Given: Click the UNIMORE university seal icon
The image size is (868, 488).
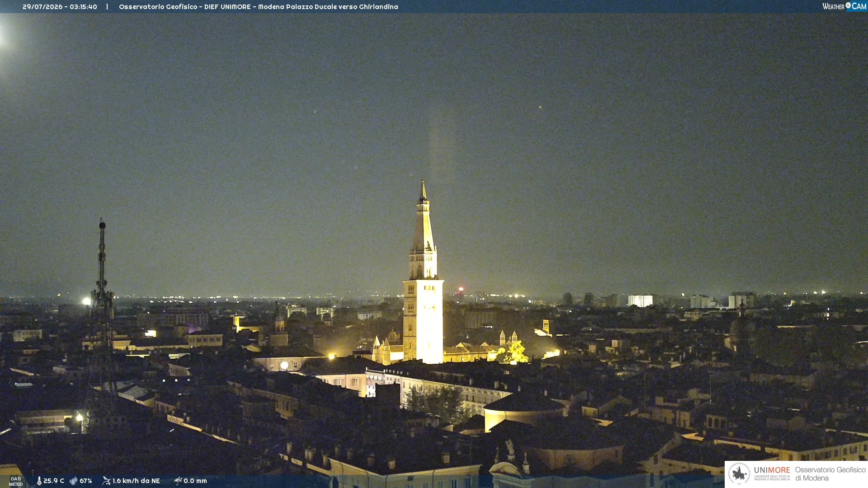Looking at the screenshot, I should (x=739, y=474).
